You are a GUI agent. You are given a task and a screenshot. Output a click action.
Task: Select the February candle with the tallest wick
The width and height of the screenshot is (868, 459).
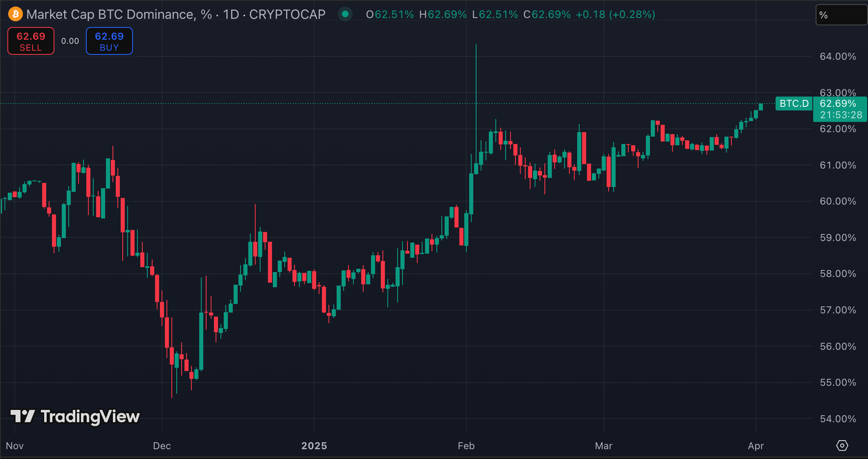[476, 108]
